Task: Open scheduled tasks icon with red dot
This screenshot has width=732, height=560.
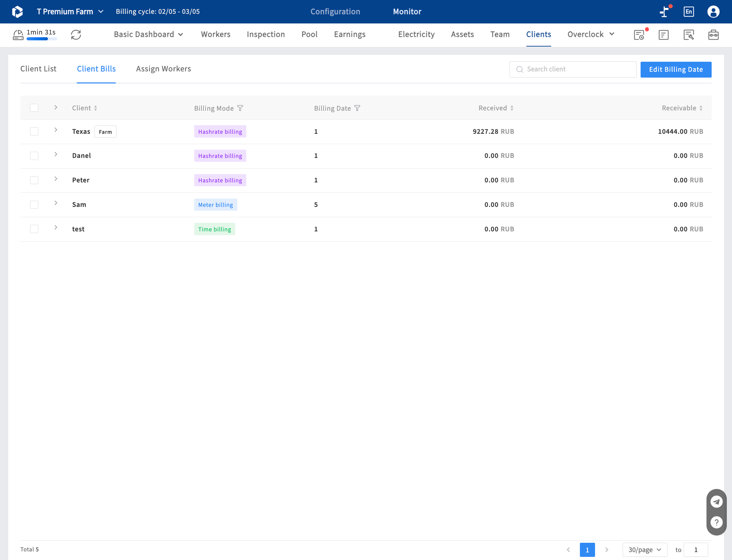Action: click(x=639, y=35)
